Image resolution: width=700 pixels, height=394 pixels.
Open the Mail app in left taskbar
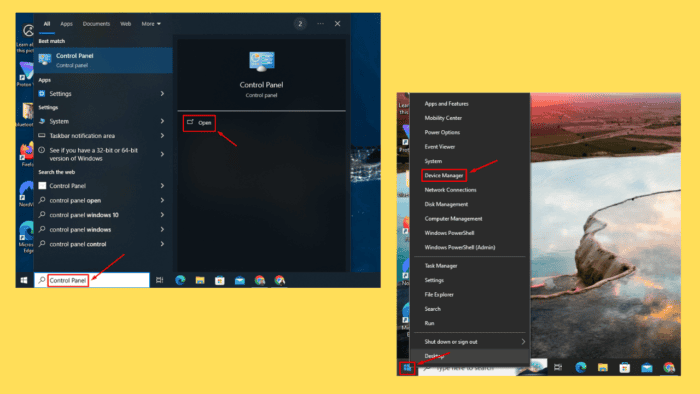[x=240, y=280]
